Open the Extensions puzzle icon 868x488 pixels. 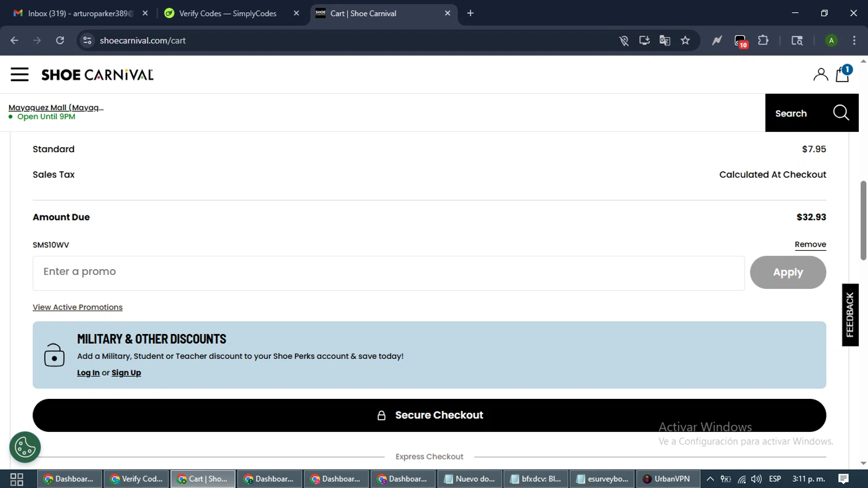[763, 41]
